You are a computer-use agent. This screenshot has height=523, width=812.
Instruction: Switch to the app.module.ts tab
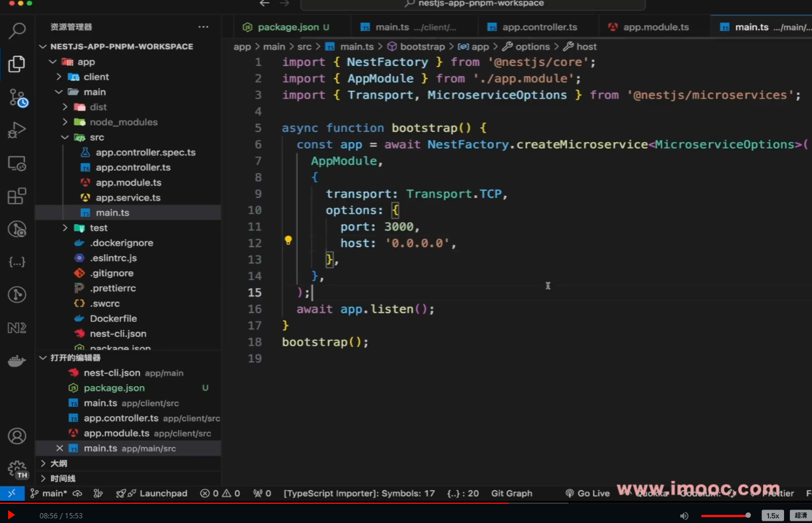coord(654,27)
